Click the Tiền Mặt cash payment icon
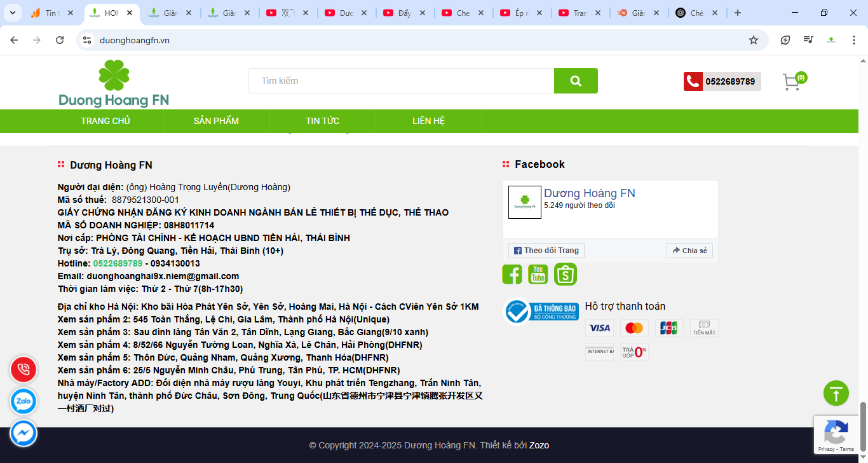 click(x=704, y=328)
